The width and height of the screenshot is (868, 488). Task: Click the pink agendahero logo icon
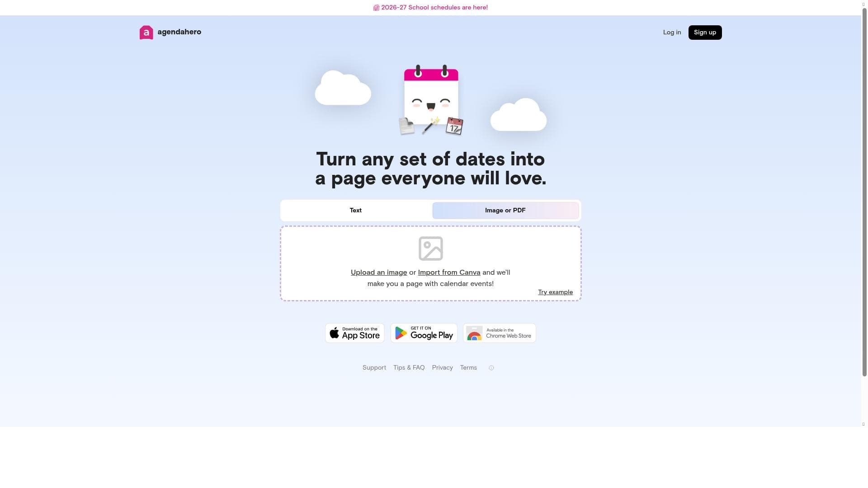tap(146, 32)
